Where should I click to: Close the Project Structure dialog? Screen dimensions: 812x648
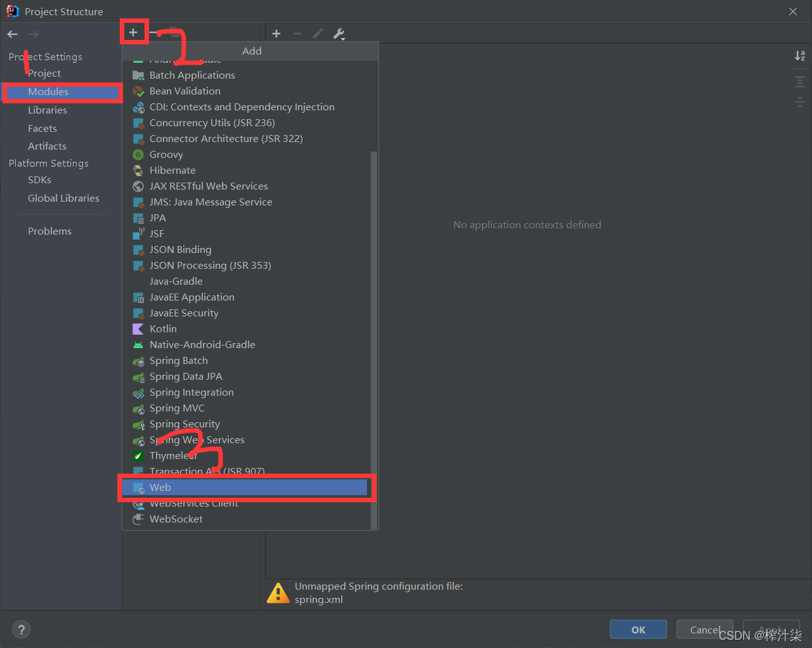point(793,11)
